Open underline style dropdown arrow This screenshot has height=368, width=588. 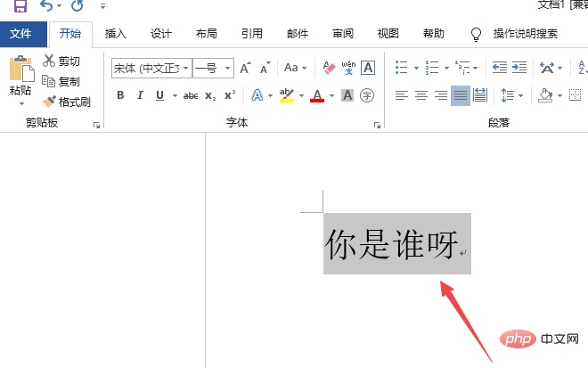pos(175,96)
